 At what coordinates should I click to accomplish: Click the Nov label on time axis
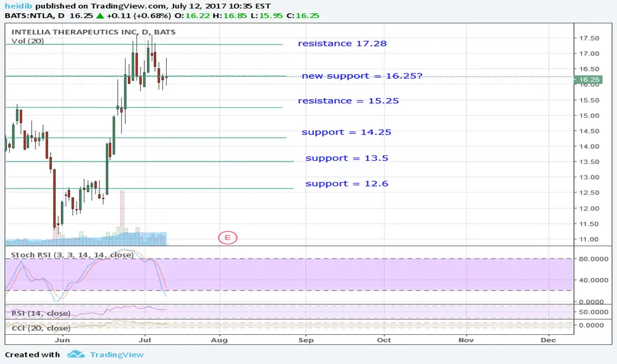coord(466,340)
